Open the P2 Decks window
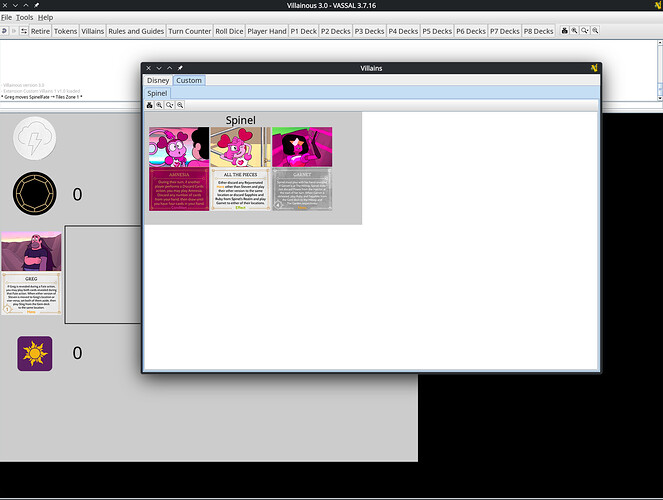663x500 pixels. coord(336,31)
